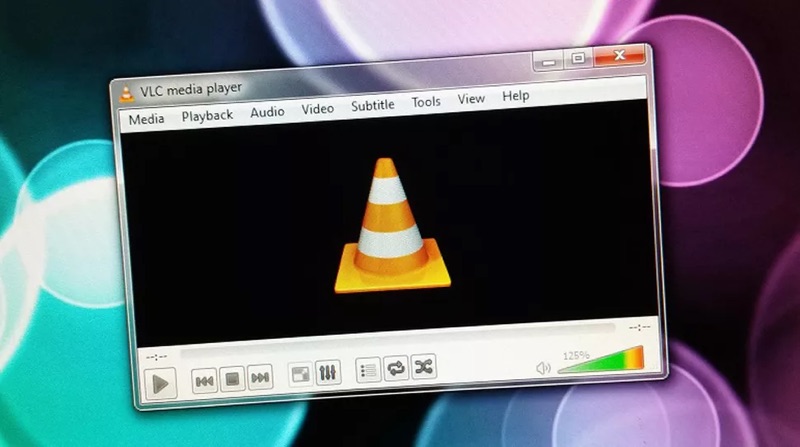Adjust the green volume slider

(x=601, y=360)
